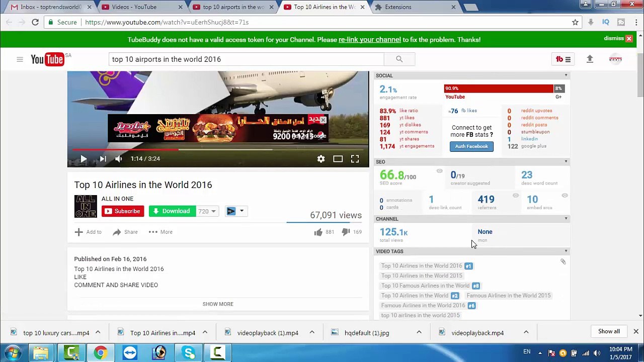Collapse the VIDEO TAGS panel arrow

coord(566,251)
